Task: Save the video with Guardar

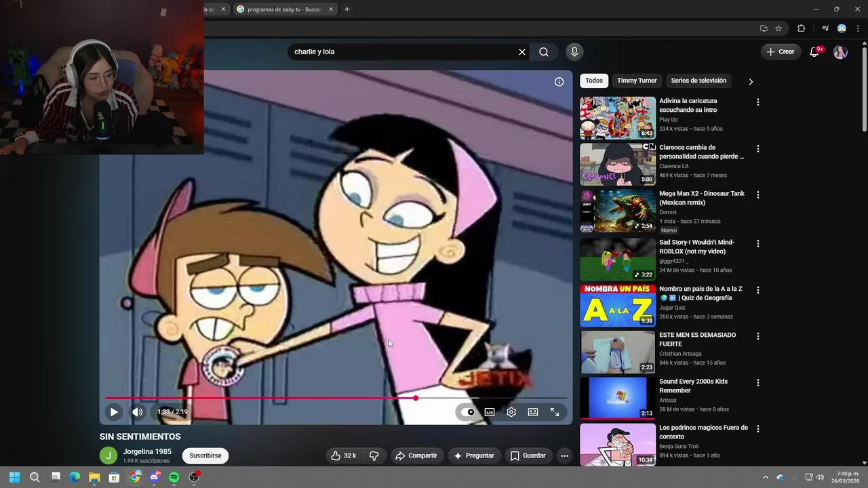Action: [528, 455]
